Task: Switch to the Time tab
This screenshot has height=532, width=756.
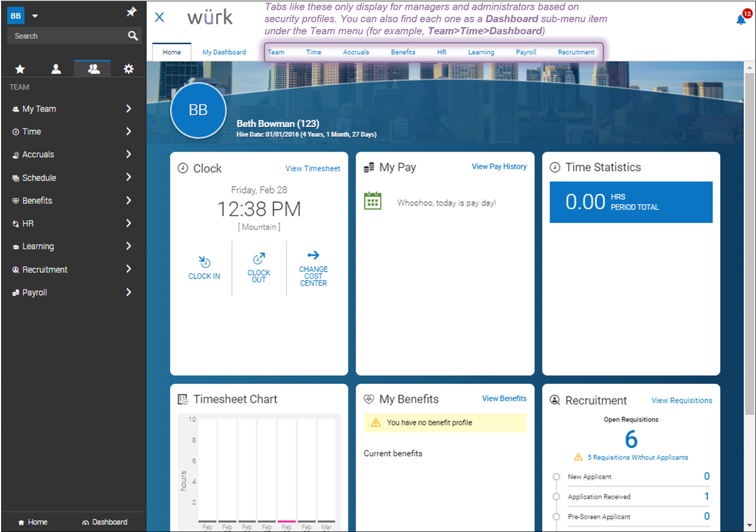Action: [313, 52]
